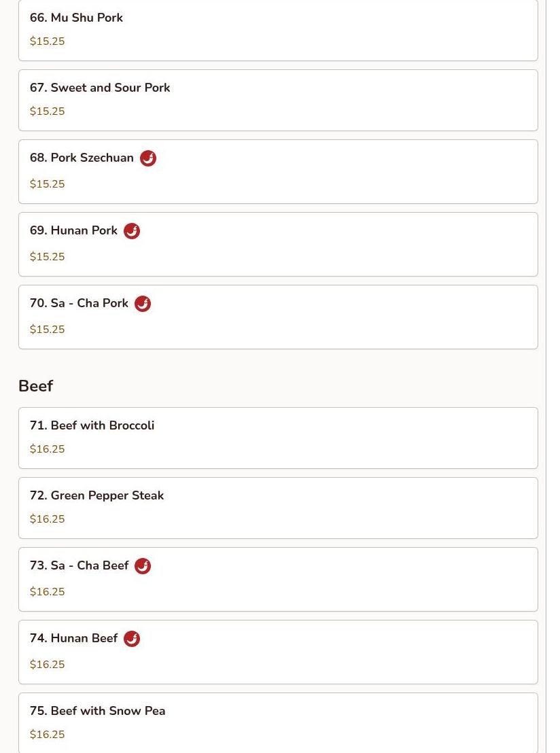Image resolution: width=560 pixels, height=753 pixels.
Task: Select 75. Beef with Snow Pea
Action: point(97,711)
